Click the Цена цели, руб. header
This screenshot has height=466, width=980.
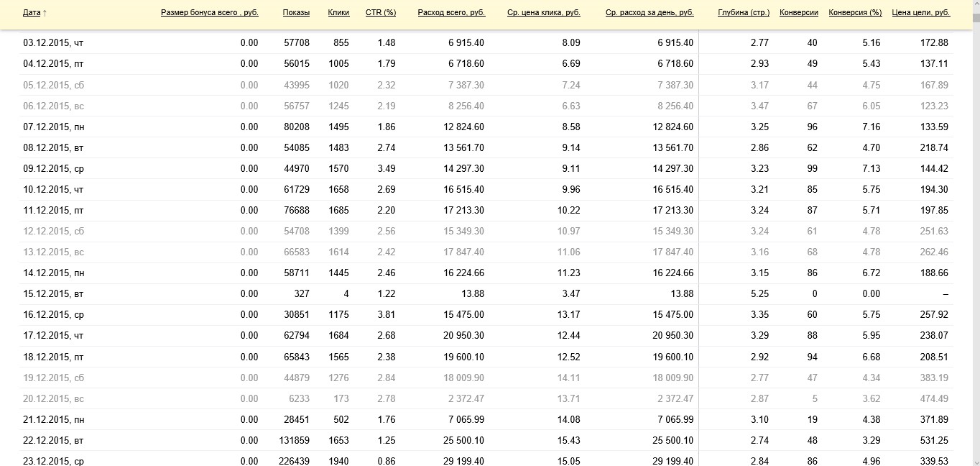coord(920,13)
